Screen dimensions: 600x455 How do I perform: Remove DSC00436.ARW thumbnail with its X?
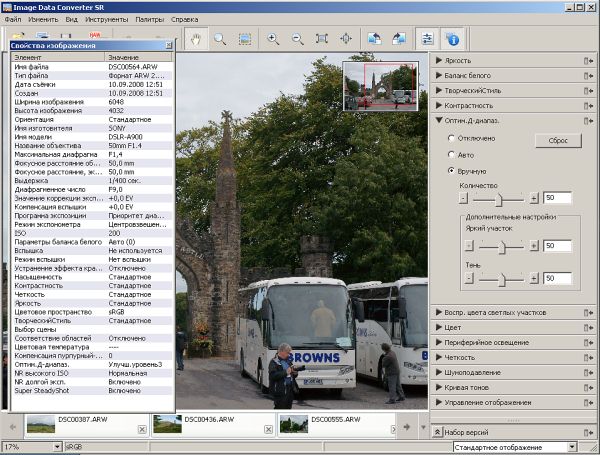tap(269, 429)
